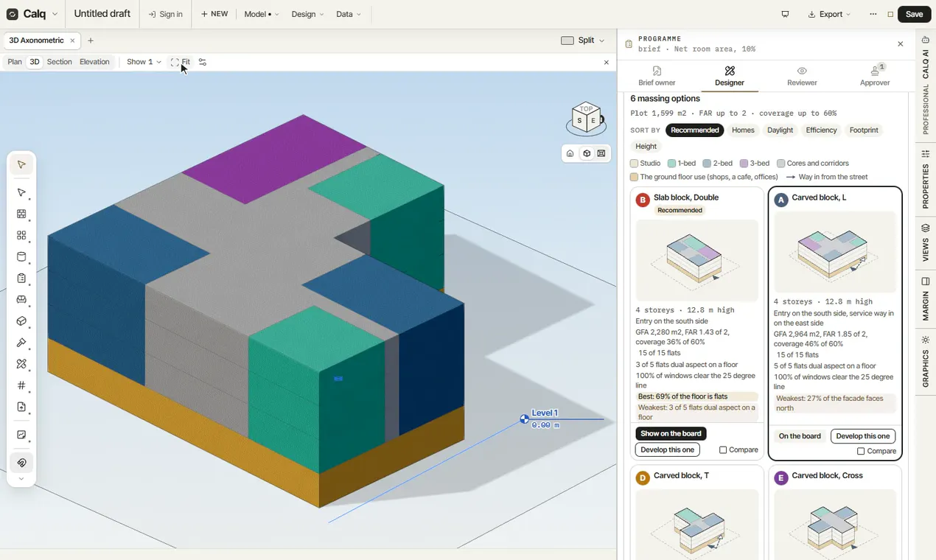Toggle the magnet snap tool

tap(21, 463)
